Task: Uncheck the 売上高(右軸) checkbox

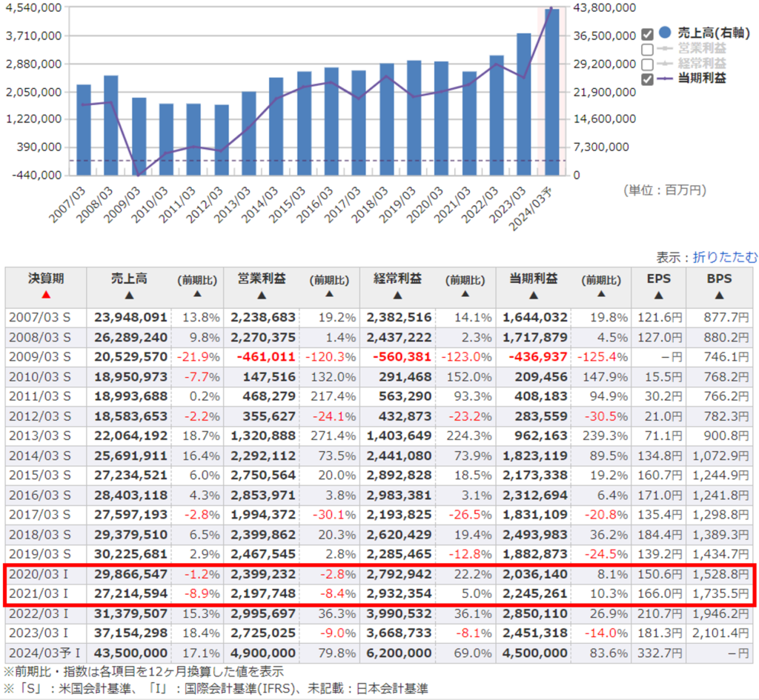Action: tap(647, 34)
